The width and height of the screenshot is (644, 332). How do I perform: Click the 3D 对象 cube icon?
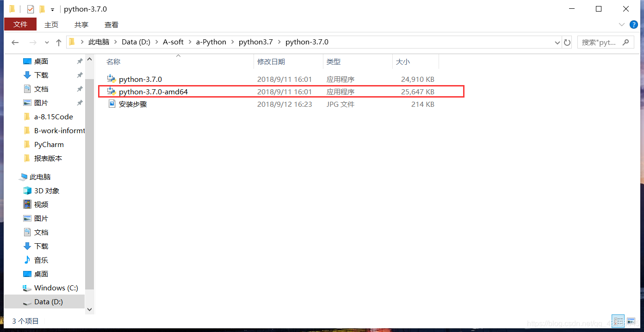tap(27, 191)
